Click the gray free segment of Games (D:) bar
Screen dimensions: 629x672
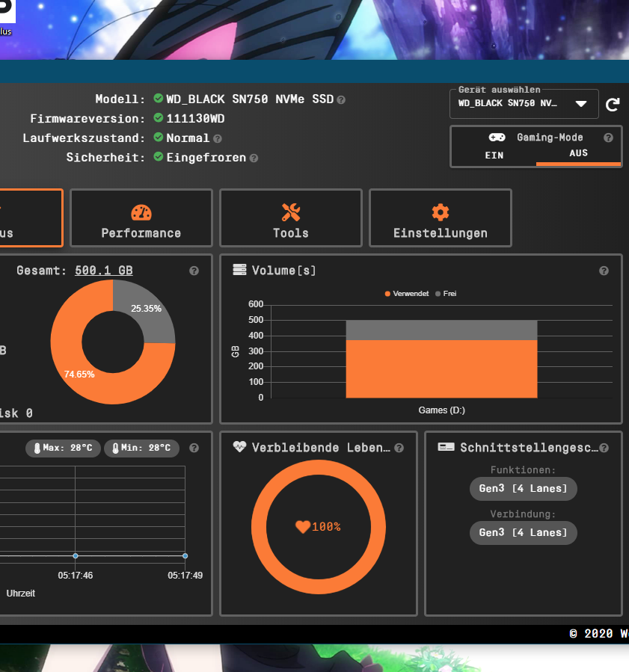(x=441, y=330)
